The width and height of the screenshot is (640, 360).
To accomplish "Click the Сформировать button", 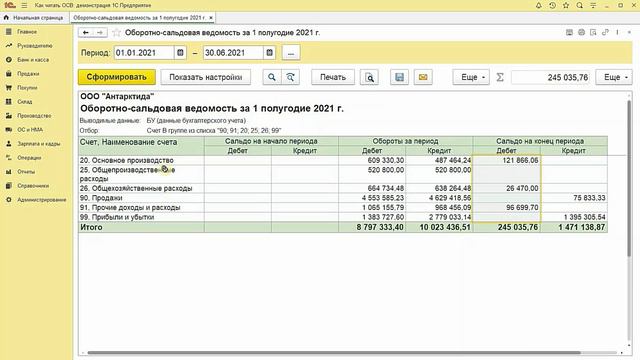I will pos(117,77).
